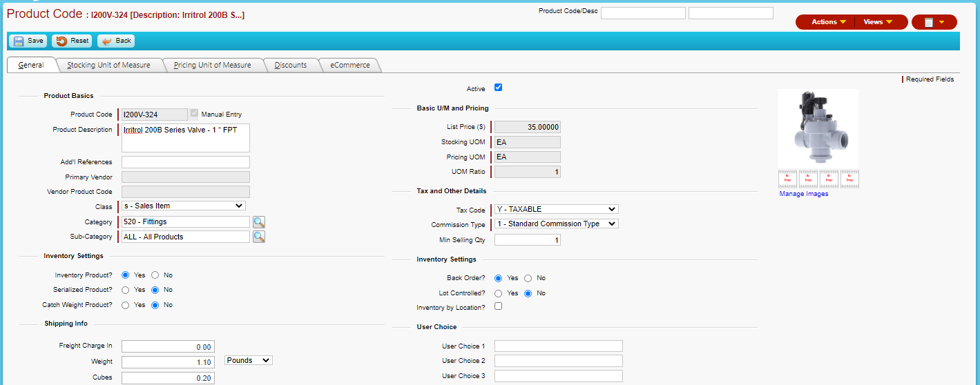Click the UOM Ratio field

[x=528, y=172]
